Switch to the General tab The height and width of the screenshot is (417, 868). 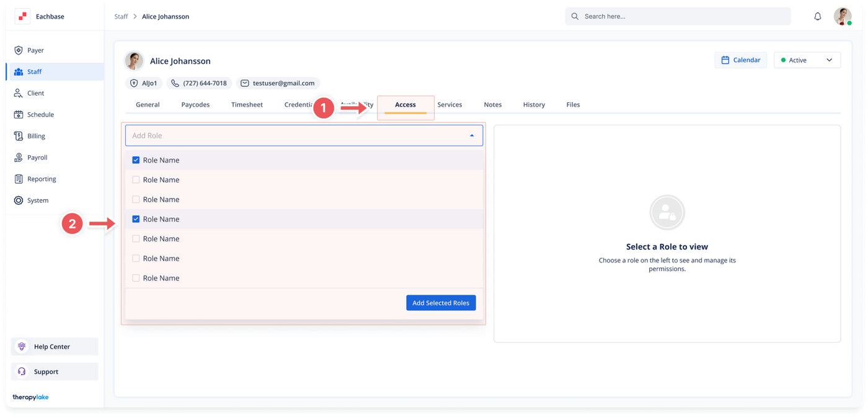point(148,105)
